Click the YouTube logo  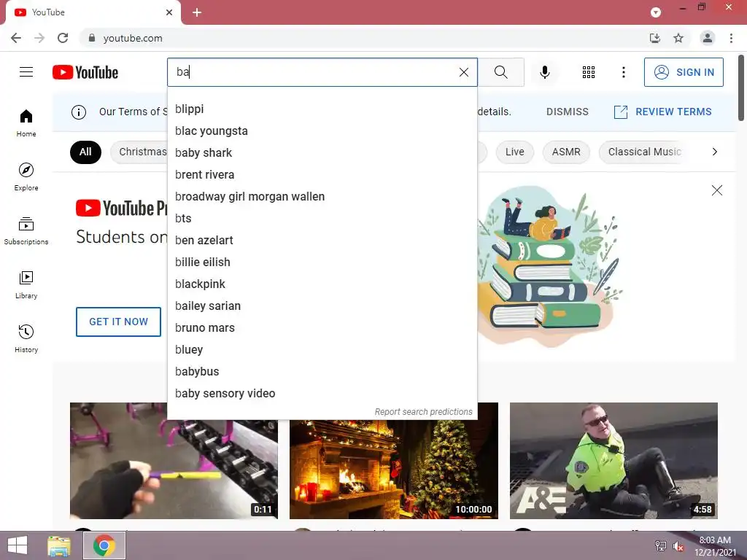pos(85,72)
